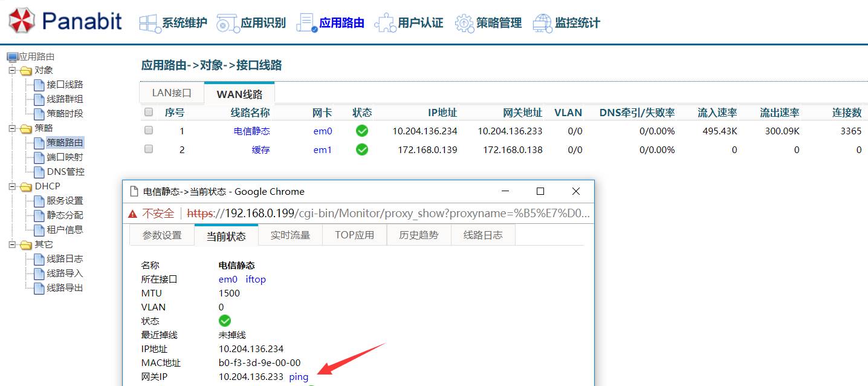Screen dimensions: 868x386
Task: Switch to the LAN接口 tab
Action: (171, 93)
